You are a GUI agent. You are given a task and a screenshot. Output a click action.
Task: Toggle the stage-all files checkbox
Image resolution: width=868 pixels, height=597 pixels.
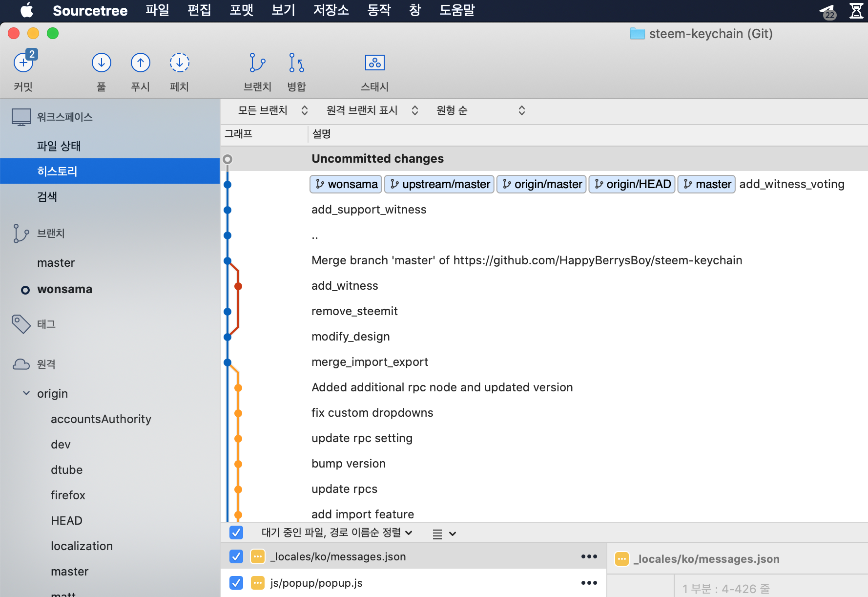click(x=236, y=533)
